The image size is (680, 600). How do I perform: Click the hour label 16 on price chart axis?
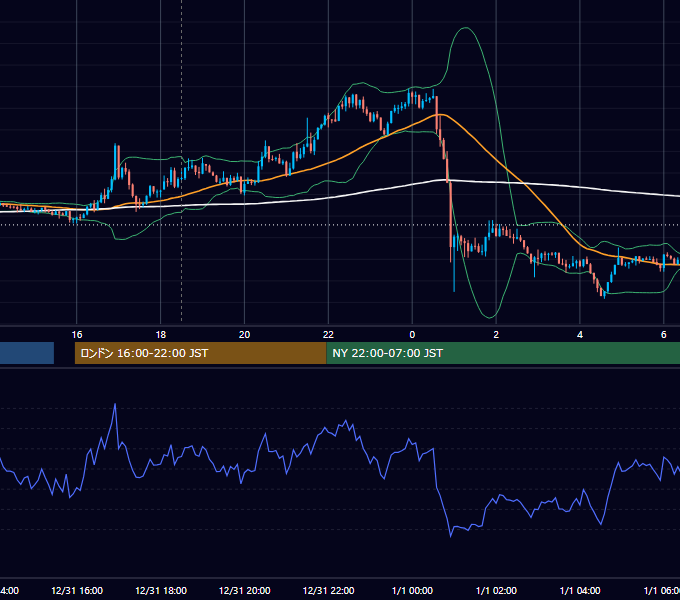pos(77,335)
